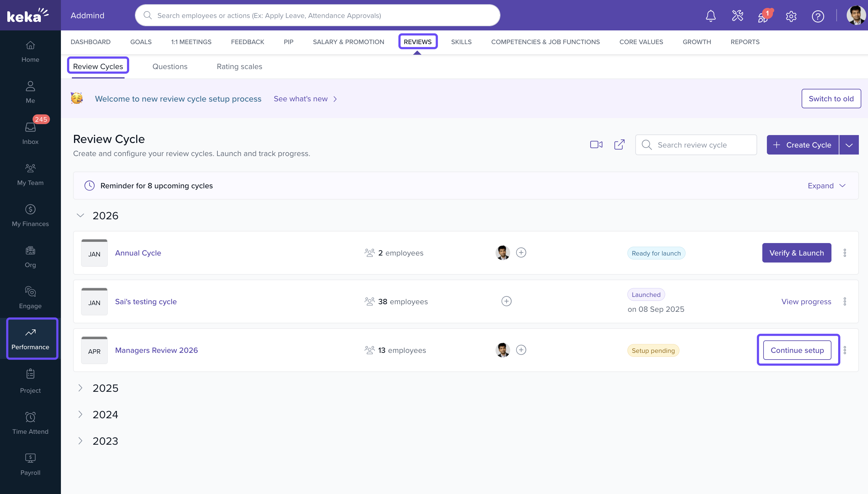
Task: Open the GOALS menu tab
Action: 141,42
